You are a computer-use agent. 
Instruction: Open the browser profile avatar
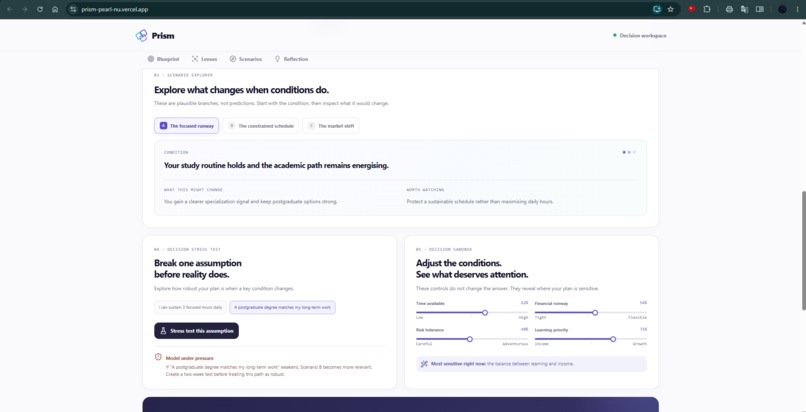tap(782, 9)
